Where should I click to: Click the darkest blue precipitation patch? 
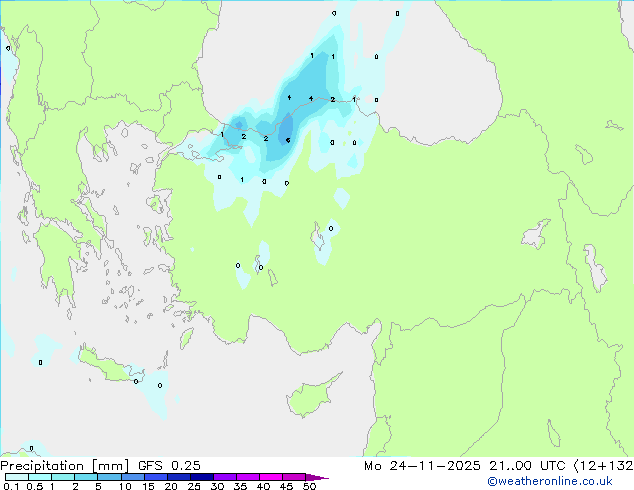click(x=286, y=130)
